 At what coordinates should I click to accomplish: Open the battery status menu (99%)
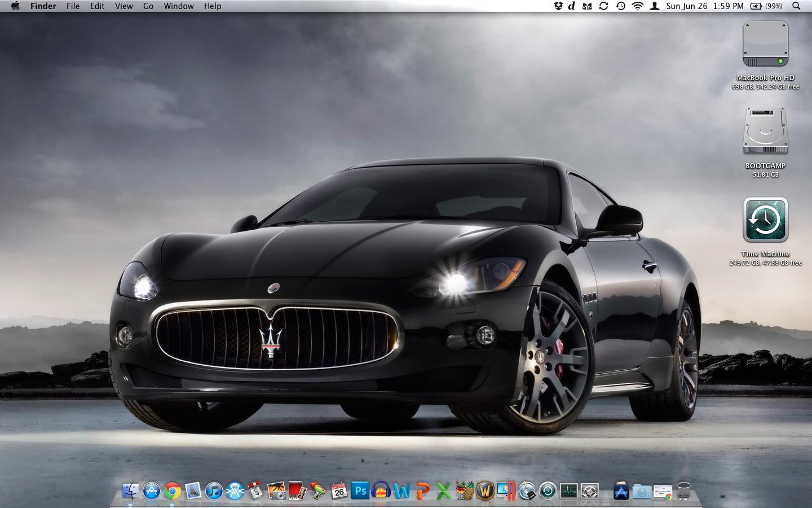click(766, 6)
